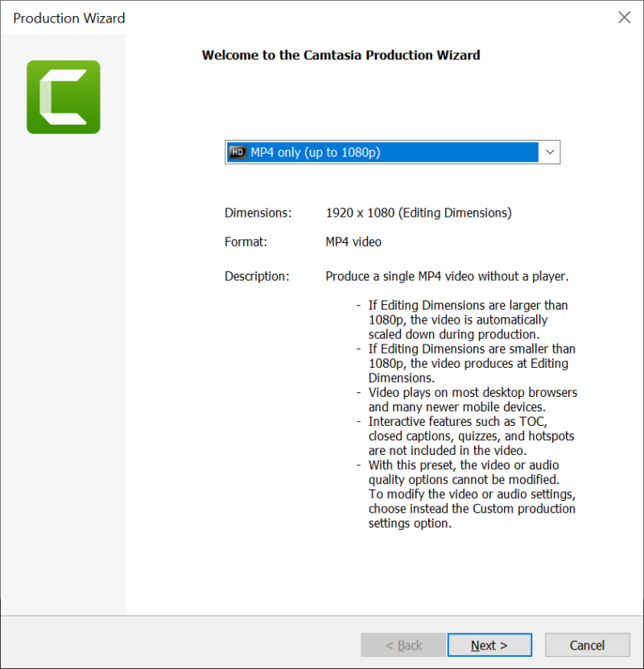Image resolution: width=644 pixels, height=669 pixels.
Task: Click the green Camtasia logo
Action: coord(64,97)
